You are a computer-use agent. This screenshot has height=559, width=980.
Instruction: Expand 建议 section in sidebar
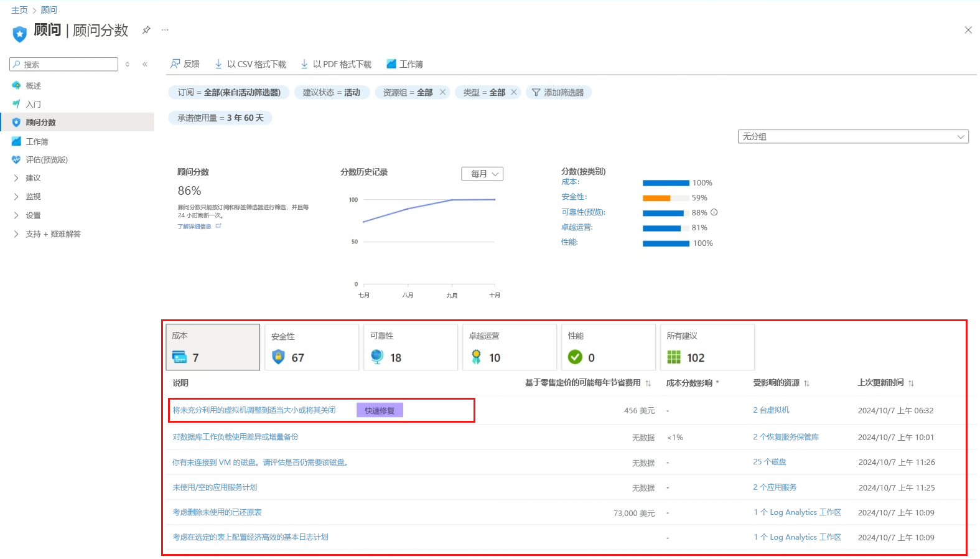click(x=33, y=178)
